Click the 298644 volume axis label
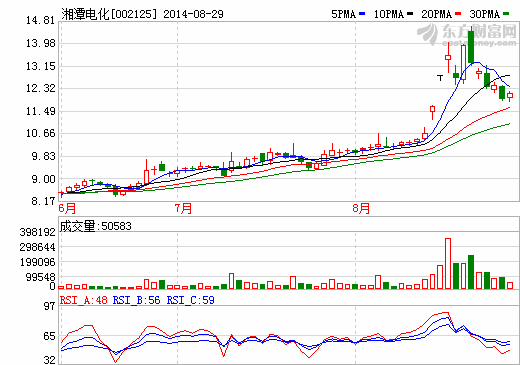 point(37,247)
